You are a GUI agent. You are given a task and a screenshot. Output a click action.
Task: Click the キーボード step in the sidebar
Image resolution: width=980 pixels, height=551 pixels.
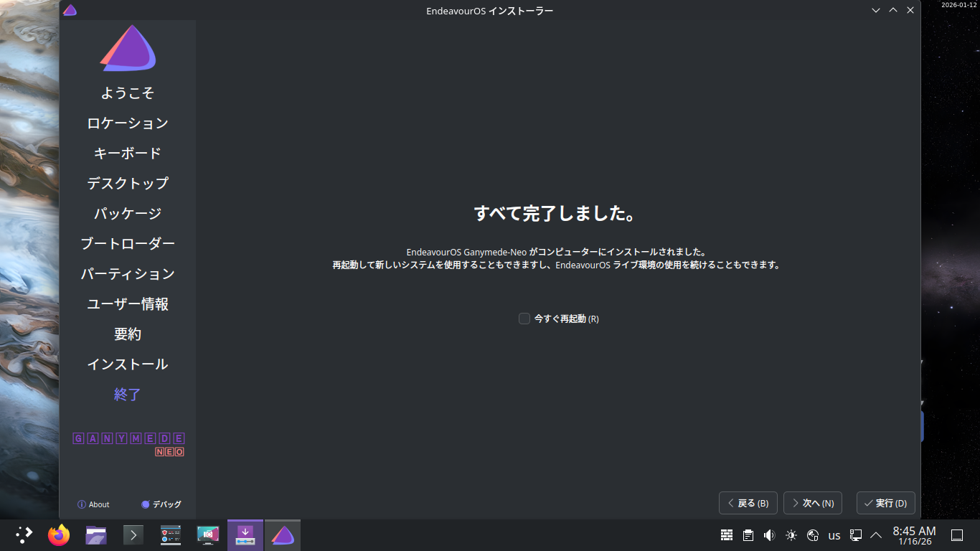(128, 154)
